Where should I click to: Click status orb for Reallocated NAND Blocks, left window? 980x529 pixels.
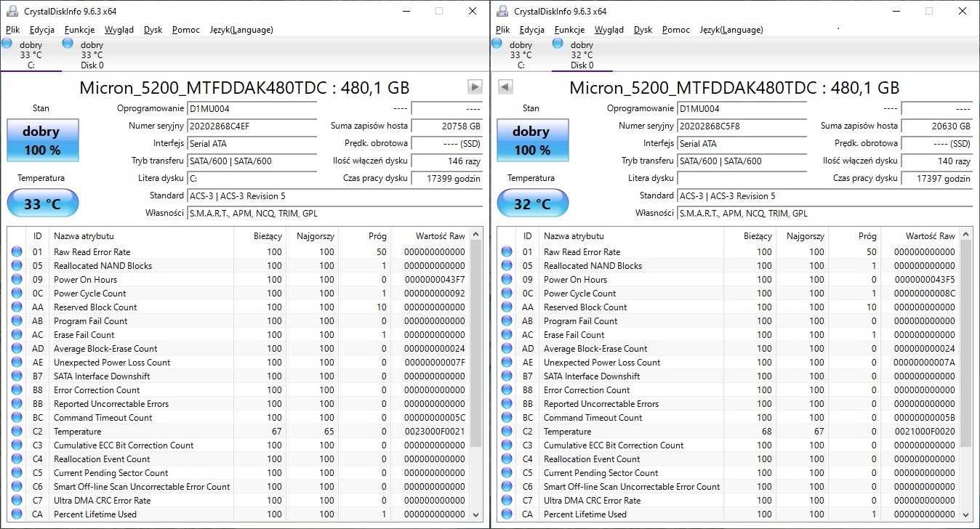17,265
